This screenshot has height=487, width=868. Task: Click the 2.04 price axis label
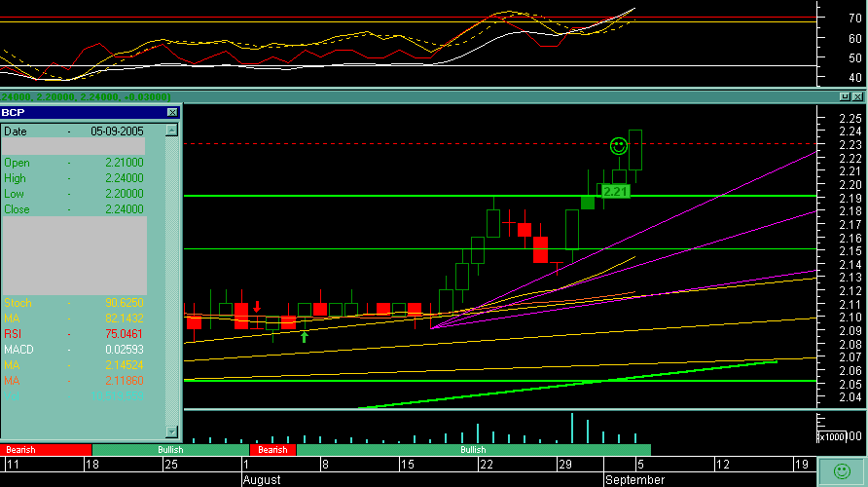(850, 396)
